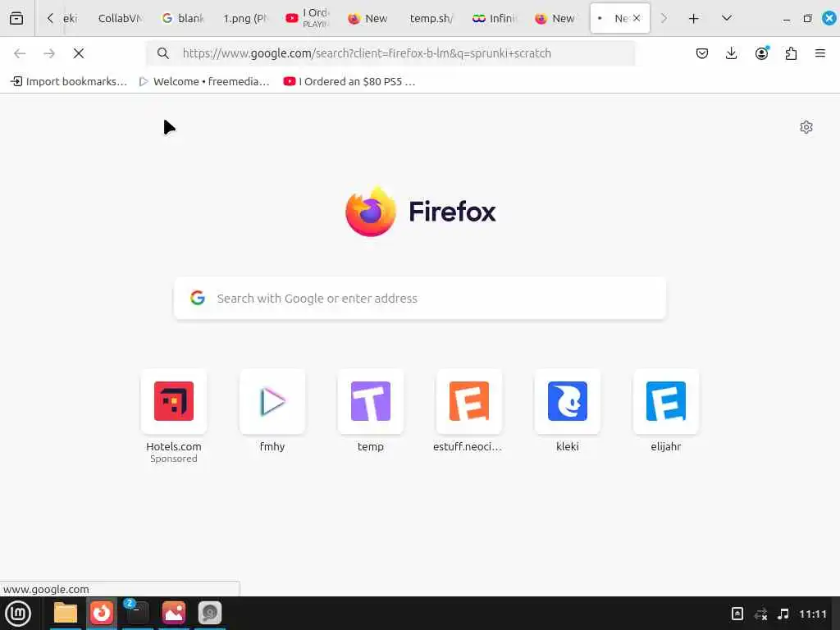Expand the list all tabs chevron
The height and width of the screenshot is (630, 840).
click(727, 18)
